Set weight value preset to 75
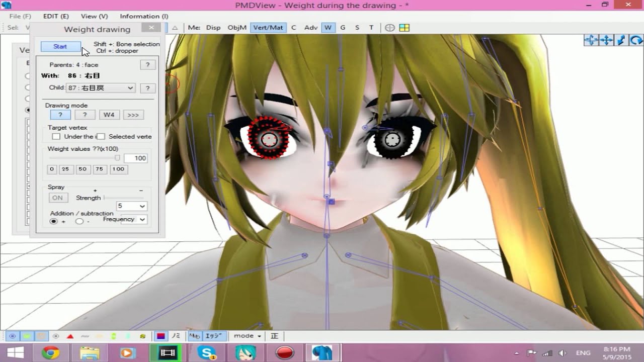 100,169
